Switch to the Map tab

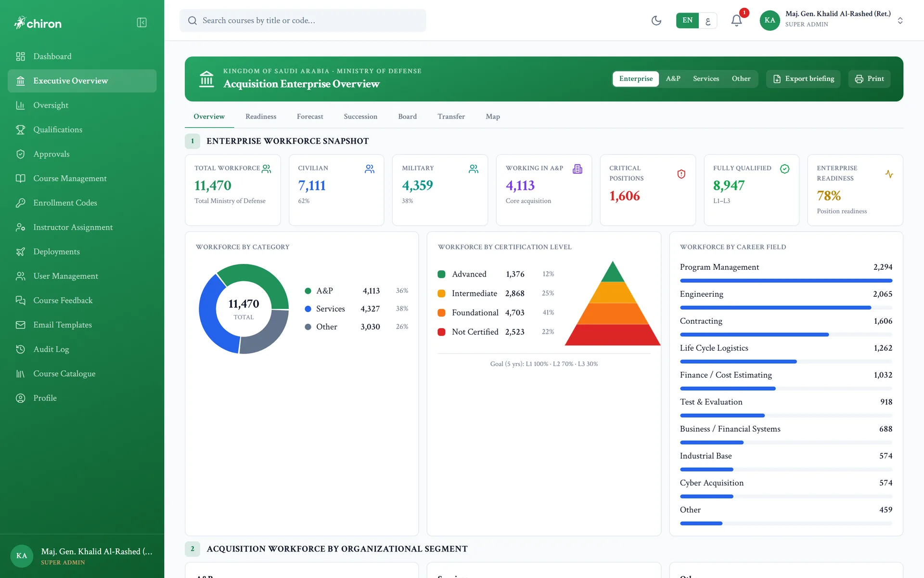tap(493, 117)
